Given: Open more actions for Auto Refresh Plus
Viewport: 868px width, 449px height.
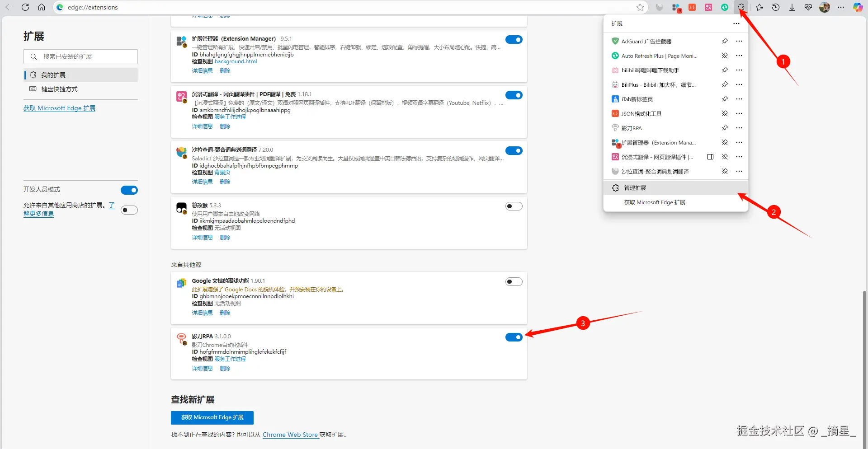Looking at the screenshot, I should pos(739,56).
